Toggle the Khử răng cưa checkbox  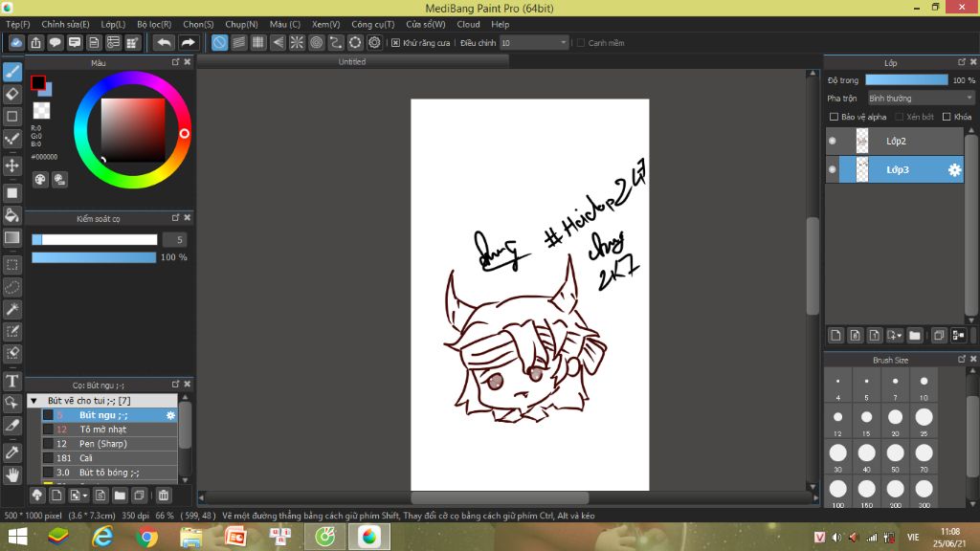pyautogui.click(x=395, y=43)
